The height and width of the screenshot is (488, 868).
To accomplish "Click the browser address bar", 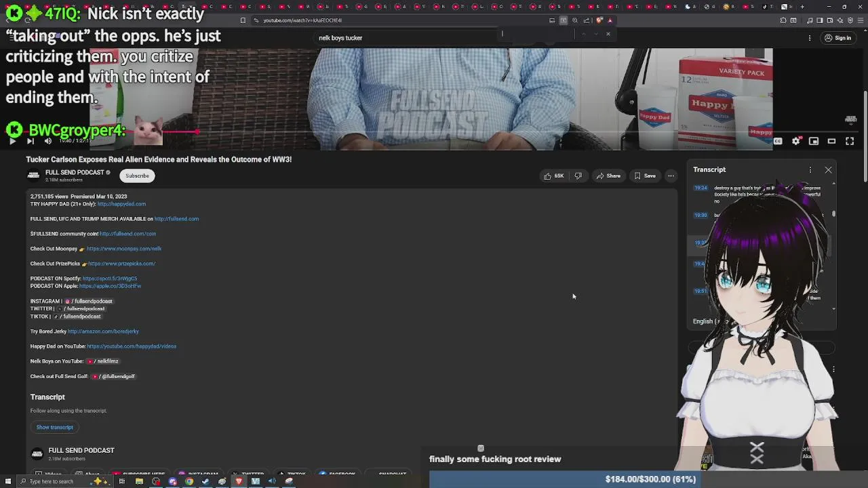I will [400, 20].
